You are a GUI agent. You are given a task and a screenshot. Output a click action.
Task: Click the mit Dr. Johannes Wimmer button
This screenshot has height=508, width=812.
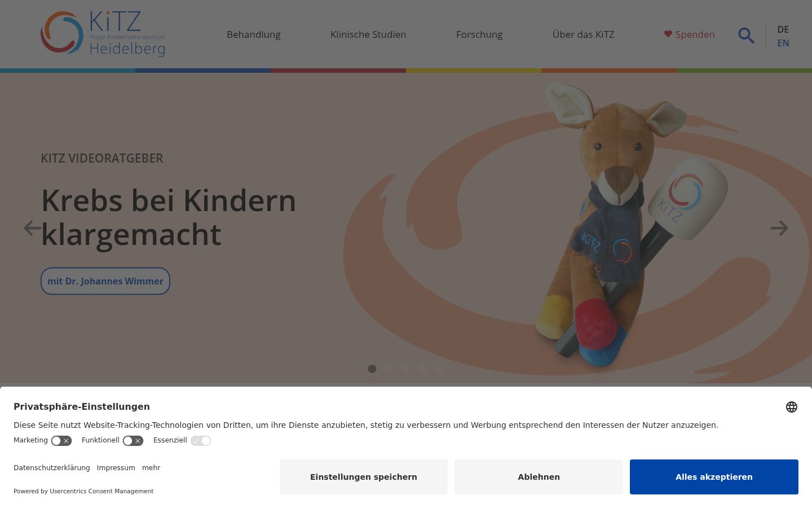pyautogui.click(x=105, y=281)
